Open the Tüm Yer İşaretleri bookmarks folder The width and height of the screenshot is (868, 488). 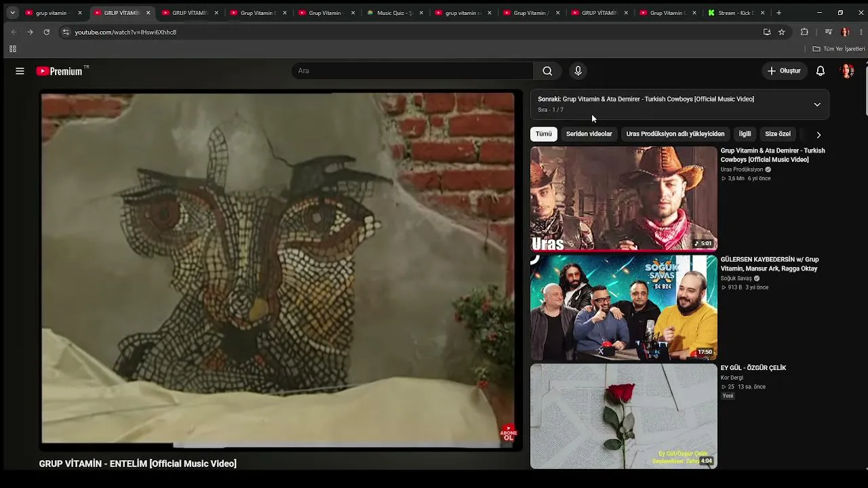839,49
